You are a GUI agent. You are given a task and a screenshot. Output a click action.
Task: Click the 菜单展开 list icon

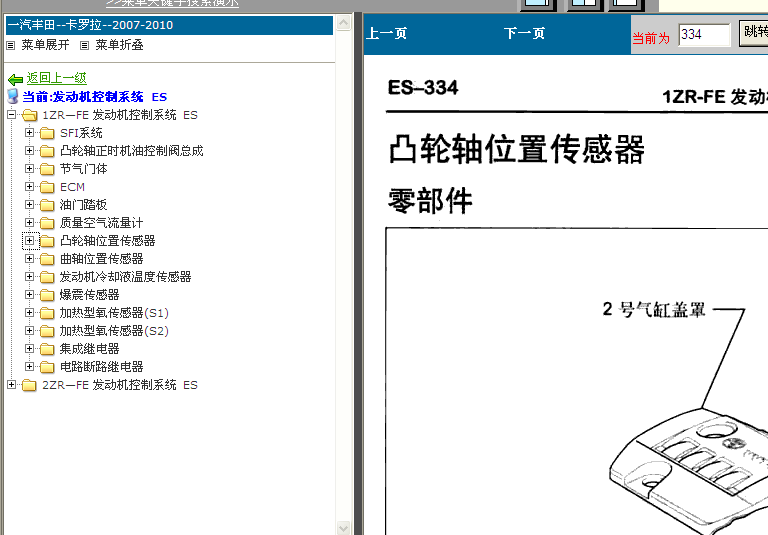coord(11,46)
